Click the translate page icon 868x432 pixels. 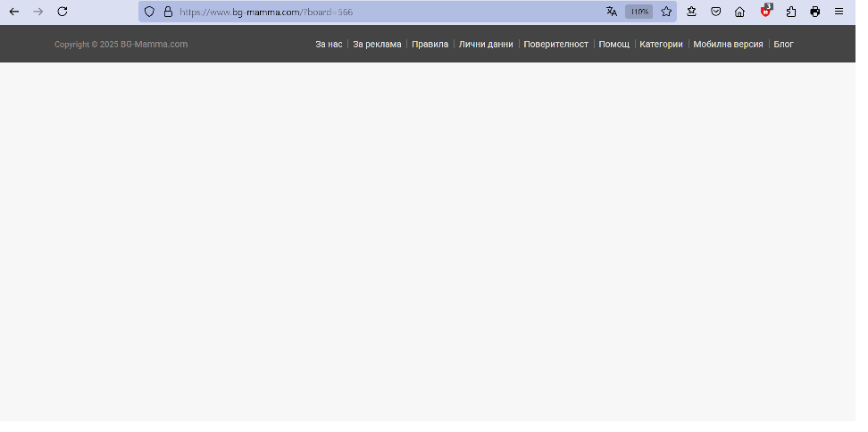612,12
